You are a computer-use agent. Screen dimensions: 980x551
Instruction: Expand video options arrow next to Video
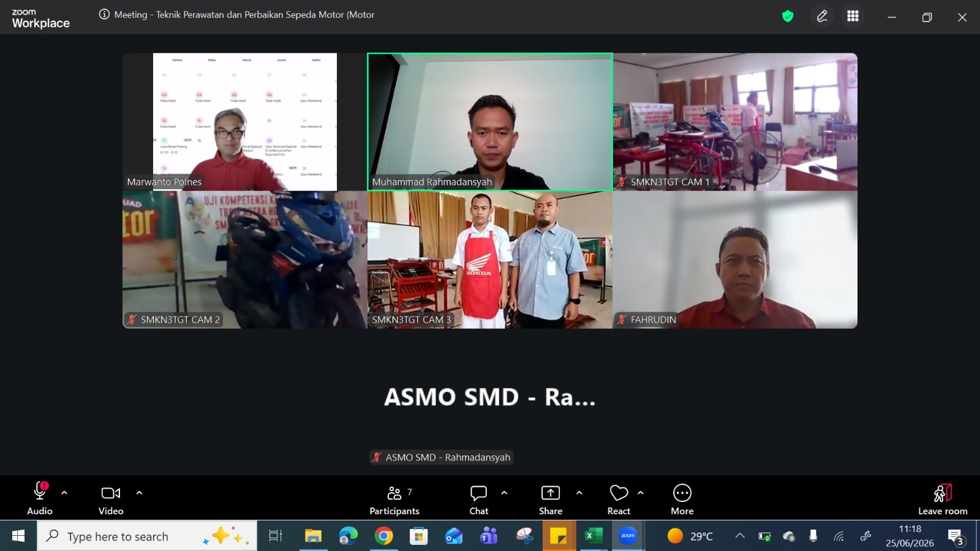139,493
